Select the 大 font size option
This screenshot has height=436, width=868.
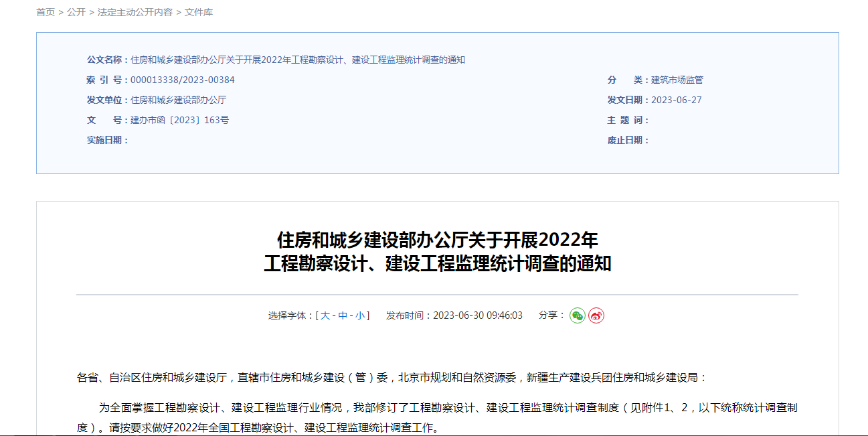click(x=325, y=315)
